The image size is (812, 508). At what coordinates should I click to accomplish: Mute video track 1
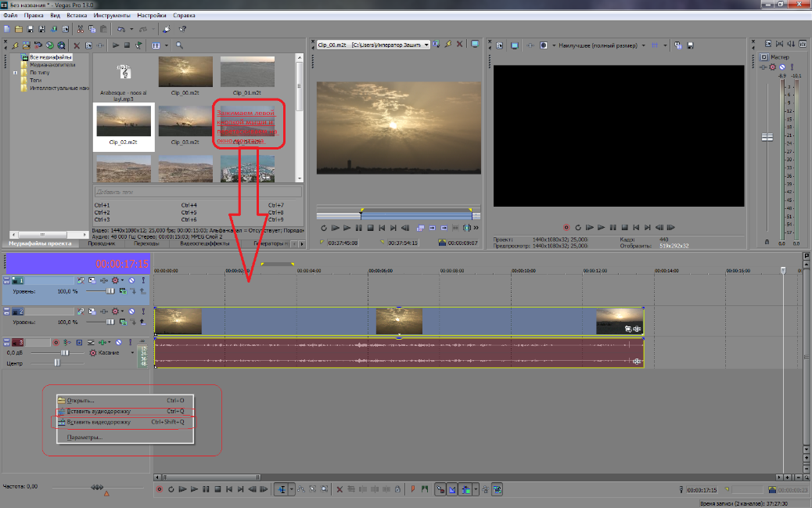tap(131, 280)
